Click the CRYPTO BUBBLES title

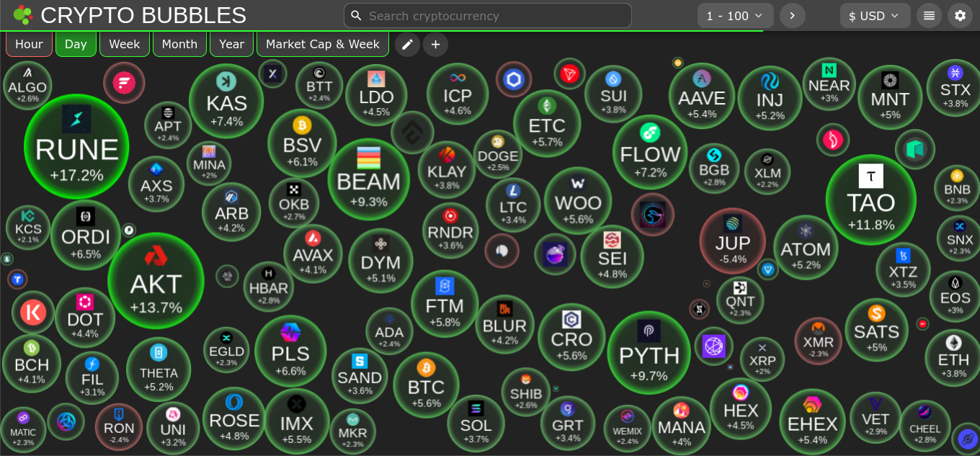coord(143,15)
